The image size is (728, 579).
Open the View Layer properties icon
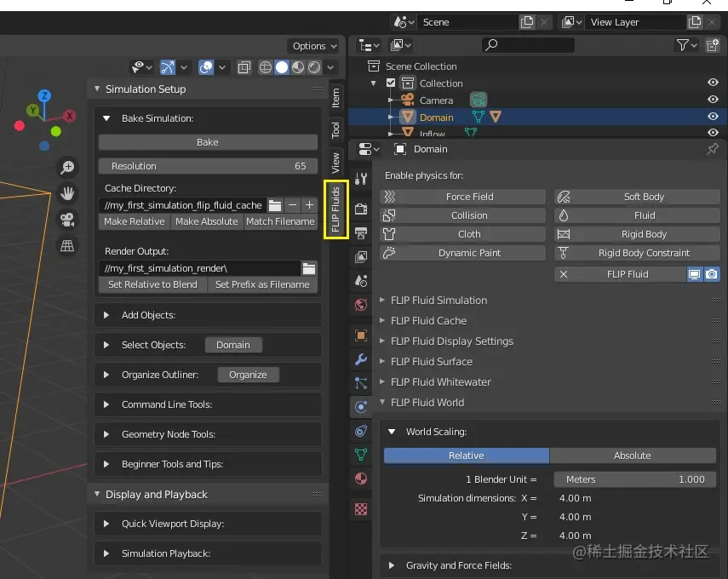click(361, 257)
